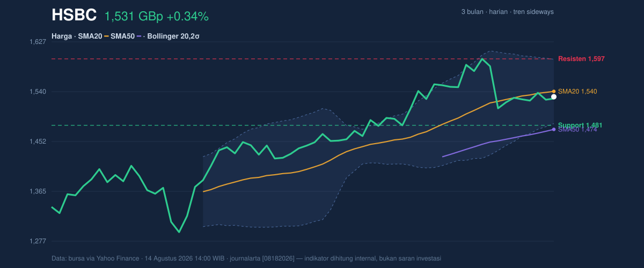
Task: Click the Harga legend label
Action: click(62, 36)
